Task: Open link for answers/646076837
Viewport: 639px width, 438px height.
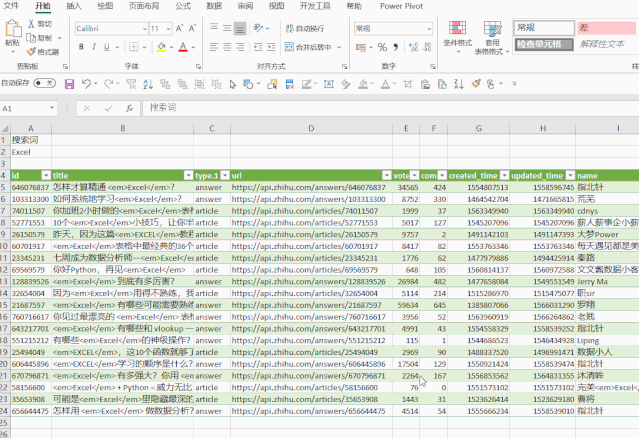Action: coord(308,187)
